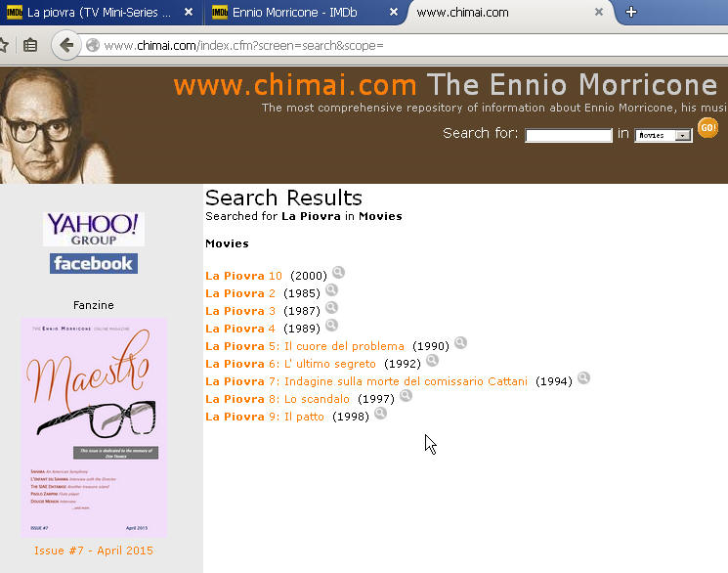This screenshot has width=728, height=573.
Task: Open La Piovra 6: L' ultimo segreto
Action: [290, 364]
